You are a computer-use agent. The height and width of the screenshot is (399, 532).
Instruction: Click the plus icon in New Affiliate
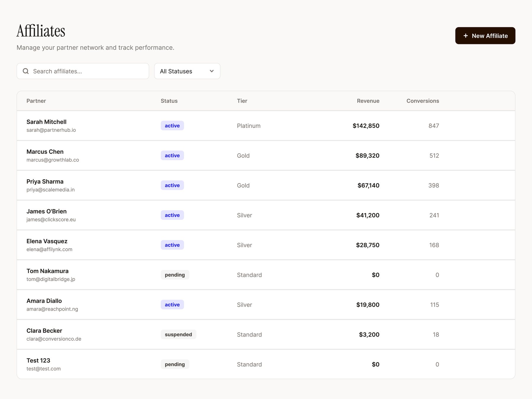point(465,36)
